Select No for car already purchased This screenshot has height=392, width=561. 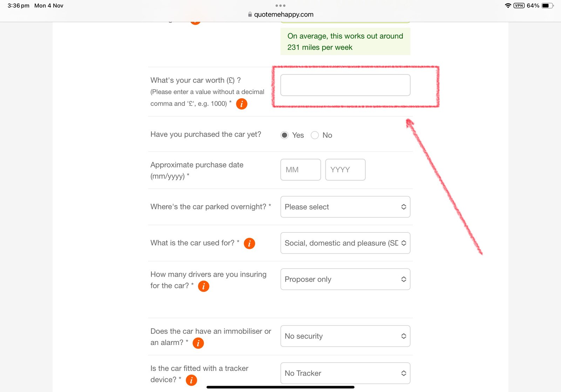[x=315, y=135]
